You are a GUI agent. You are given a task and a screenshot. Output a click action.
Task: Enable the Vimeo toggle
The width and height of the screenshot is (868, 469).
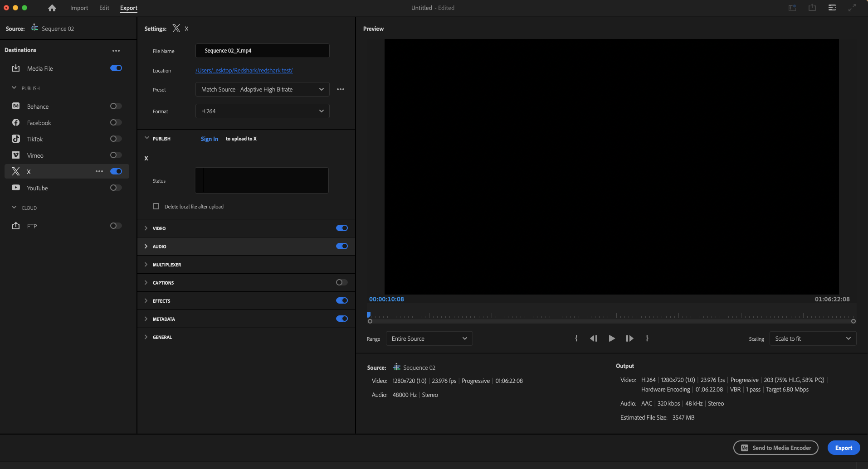[x=116, y=155]
